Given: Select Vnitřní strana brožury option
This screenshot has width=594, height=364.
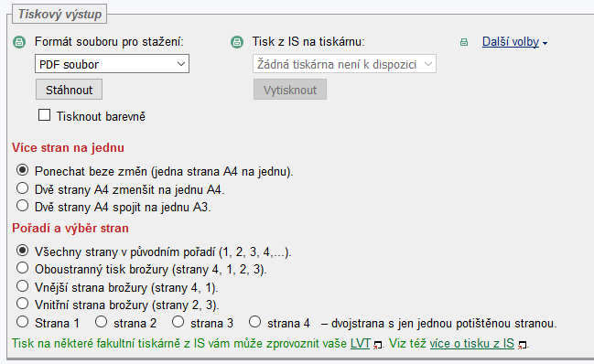Looking at the screenshot, I should [22, 304].
